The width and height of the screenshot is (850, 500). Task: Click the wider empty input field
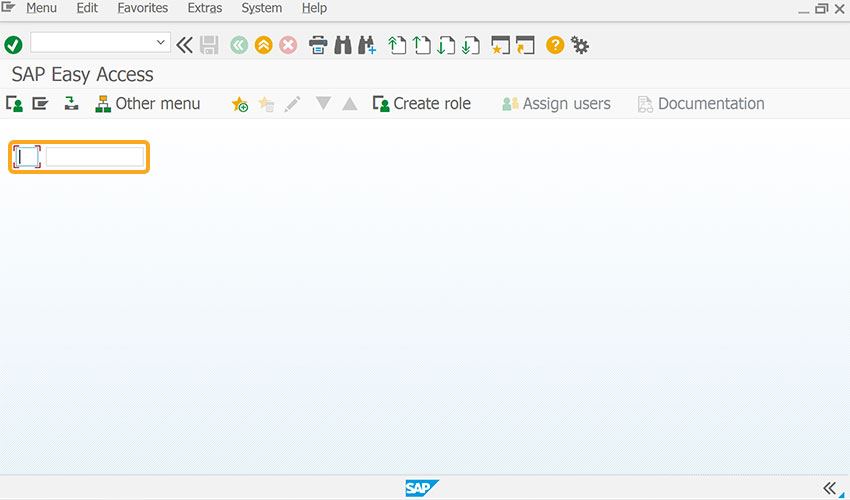click(x=95, y=157)
